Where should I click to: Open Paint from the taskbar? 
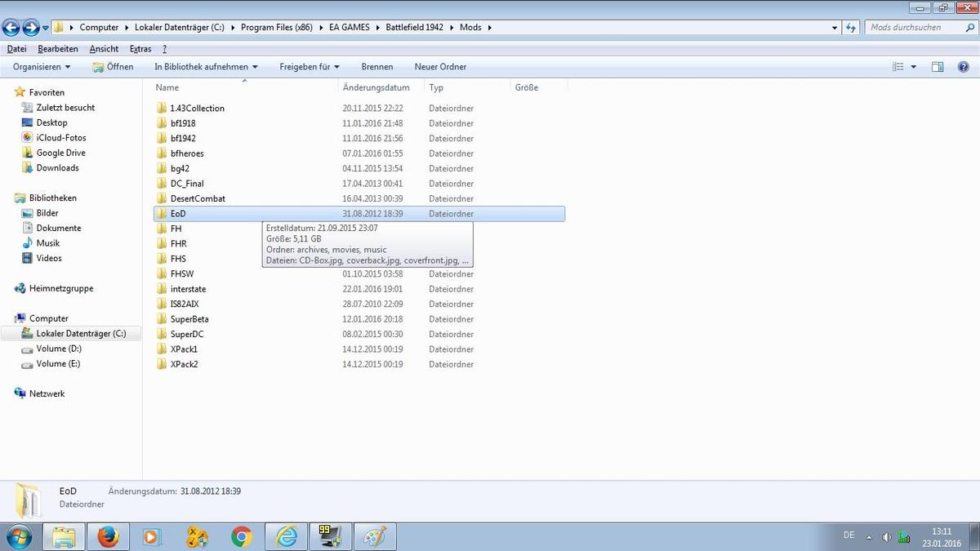pyautogui.click(x=375, y=536)
